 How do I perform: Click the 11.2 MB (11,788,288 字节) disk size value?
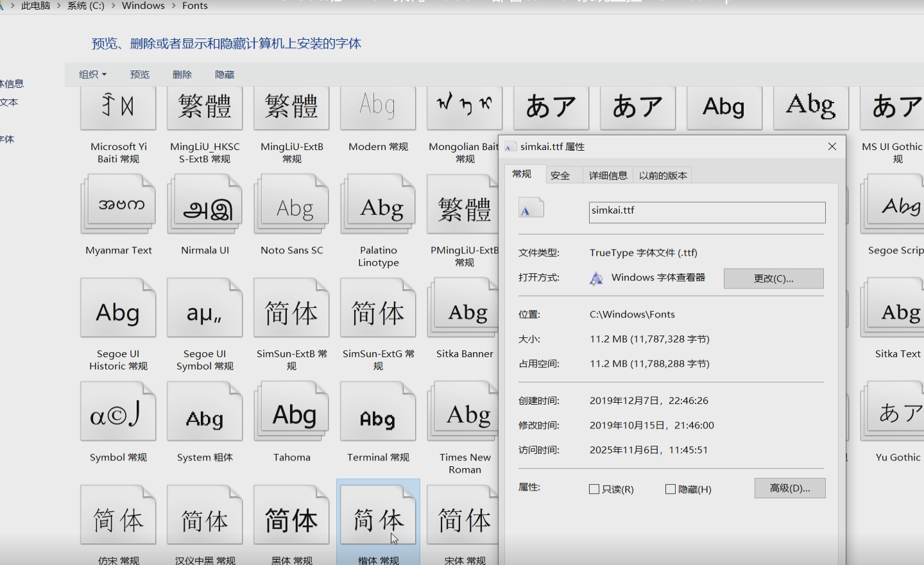(x=649, y=364)
